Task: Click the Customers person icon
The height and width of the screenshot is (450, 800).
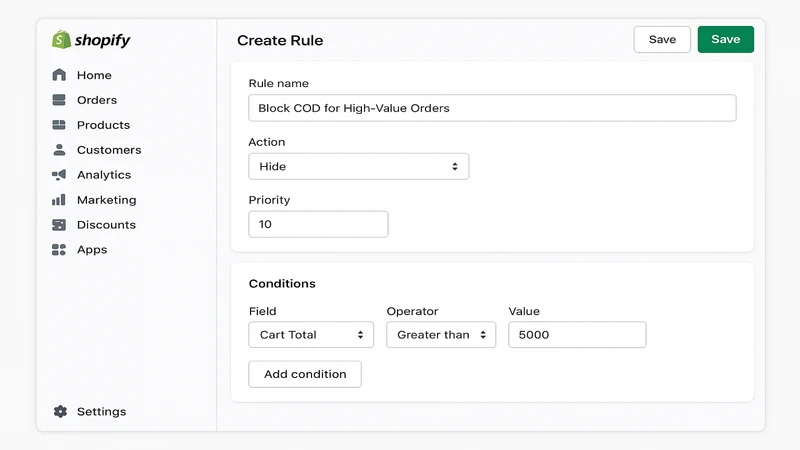Action: point(59,149)
